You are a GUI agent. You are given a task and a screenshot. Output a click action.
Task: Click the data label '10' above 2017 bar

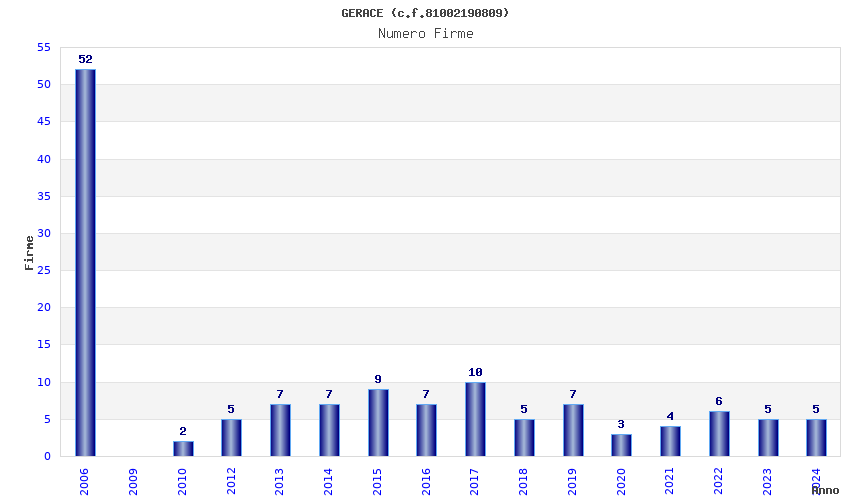coord(475,372)
